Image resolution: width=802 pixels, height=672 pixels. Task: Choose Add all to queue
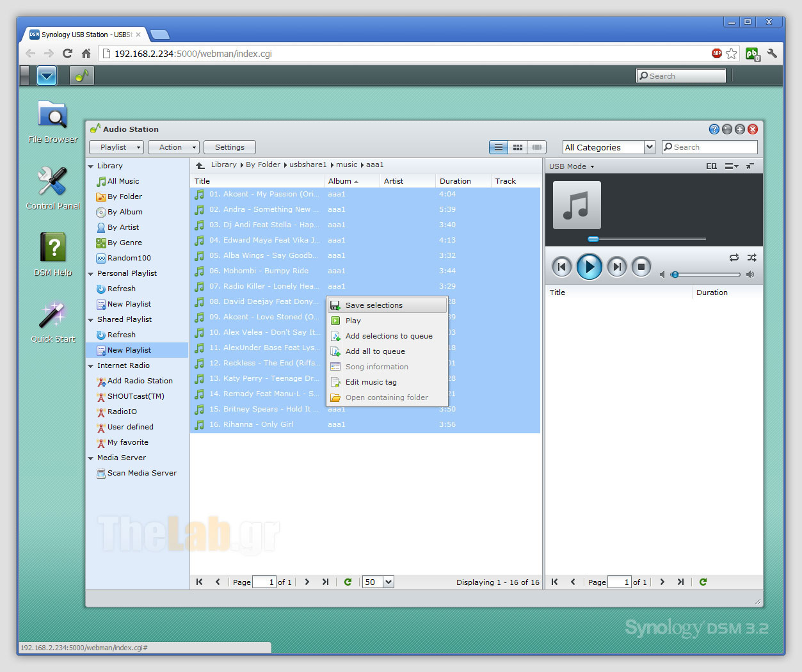[387, 351]
